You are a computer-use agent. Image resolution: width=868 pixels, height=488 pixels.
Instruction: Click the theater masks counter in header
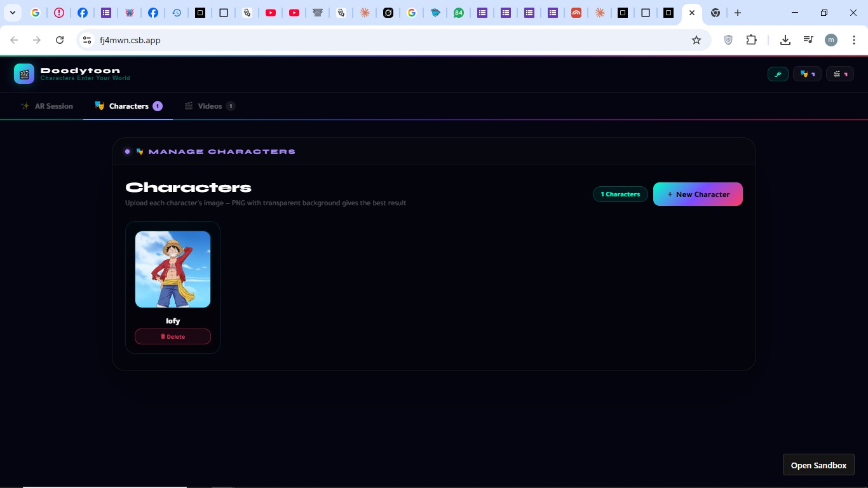point(807,74)
